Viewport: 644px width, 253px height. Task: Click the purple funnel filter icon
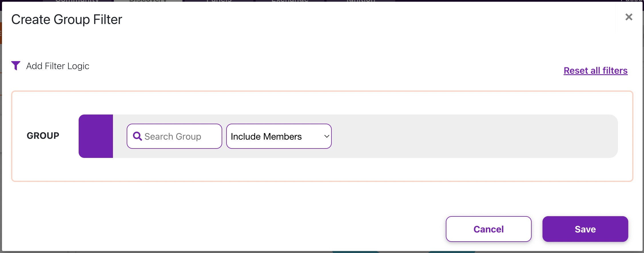tap(16, 66)
